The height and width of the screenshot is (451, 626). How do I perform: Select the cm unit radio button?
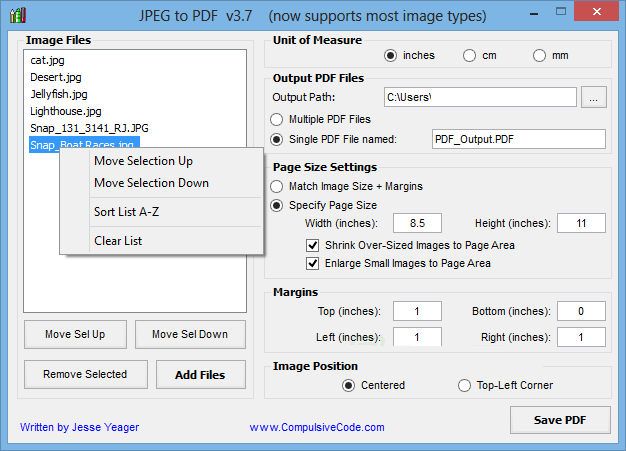(469, 55)
